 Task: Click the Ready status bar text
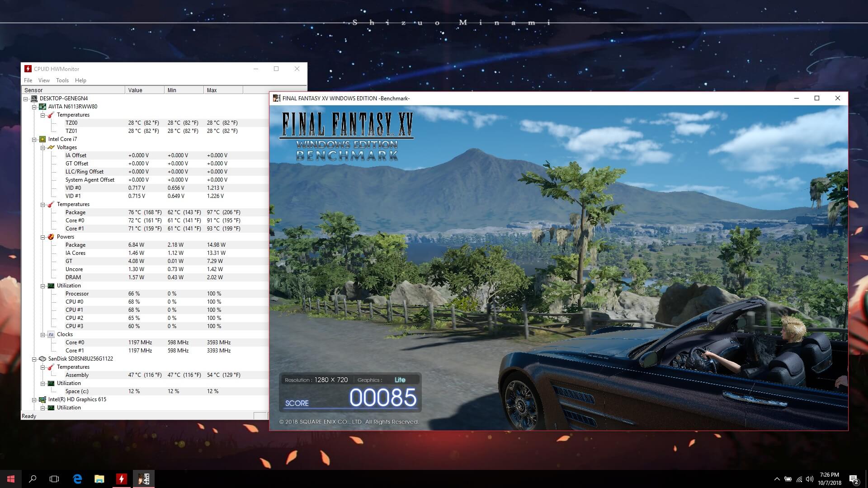pos(29,416)
